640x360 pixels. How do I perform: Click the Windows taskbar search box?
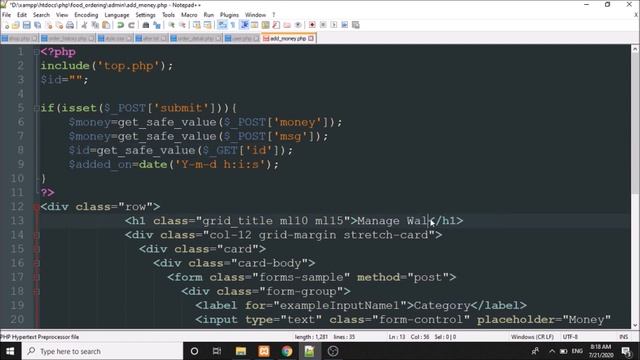click(x=102, y=351)
